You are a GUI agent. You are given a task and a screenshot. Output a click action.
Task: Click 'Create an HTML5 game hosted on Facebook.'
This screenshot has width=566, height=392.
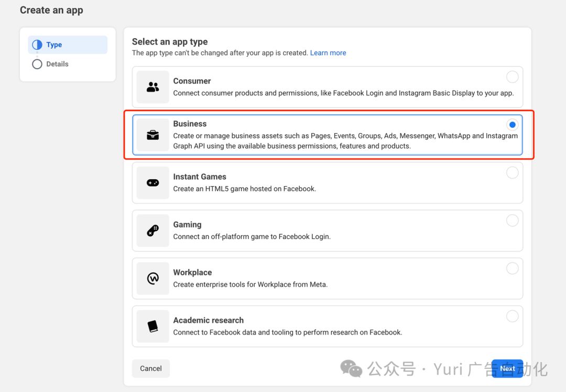[244, 189]
